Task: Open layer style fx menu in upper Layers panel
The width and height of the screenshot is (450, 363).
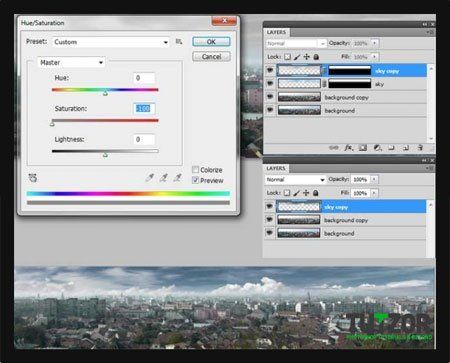Action: [x=348, y=148]
